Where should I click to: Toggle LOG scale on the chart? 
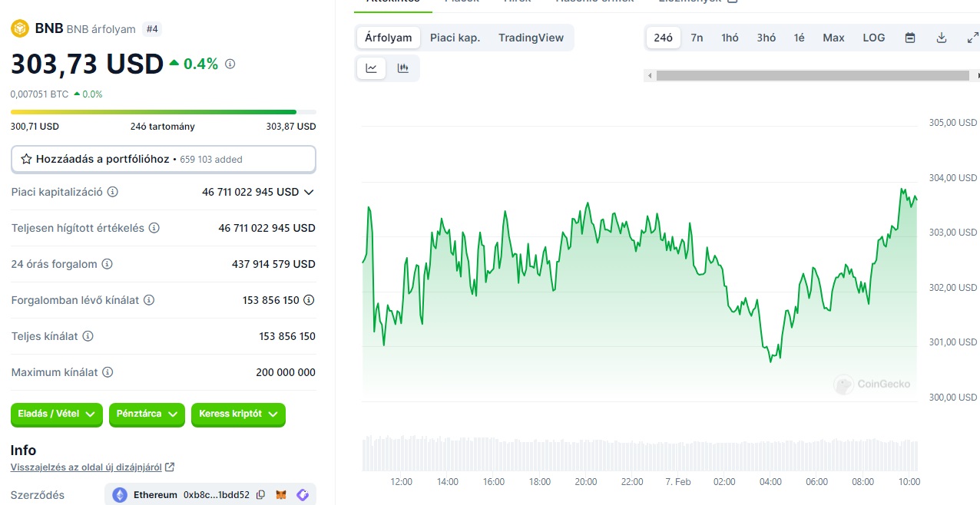874,38
